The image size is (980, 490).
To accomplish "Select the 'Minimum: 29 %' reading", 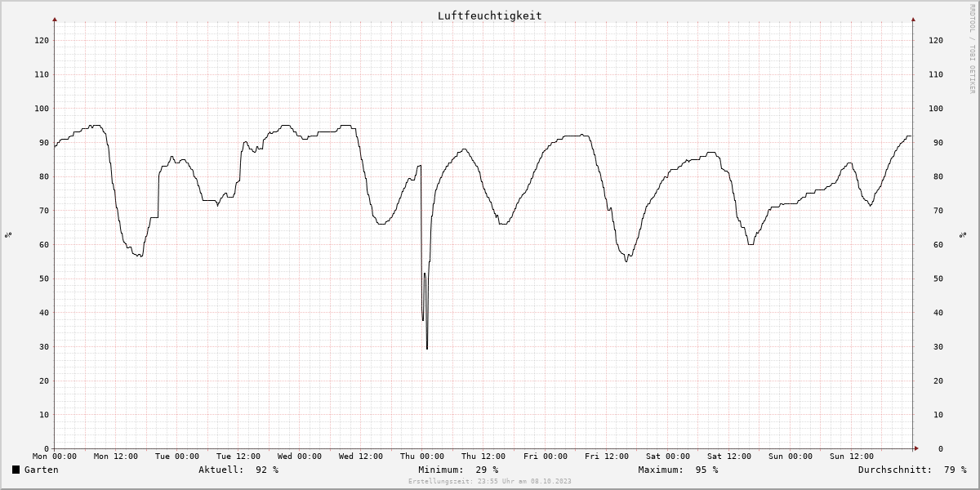I will [x=458, y=470].
